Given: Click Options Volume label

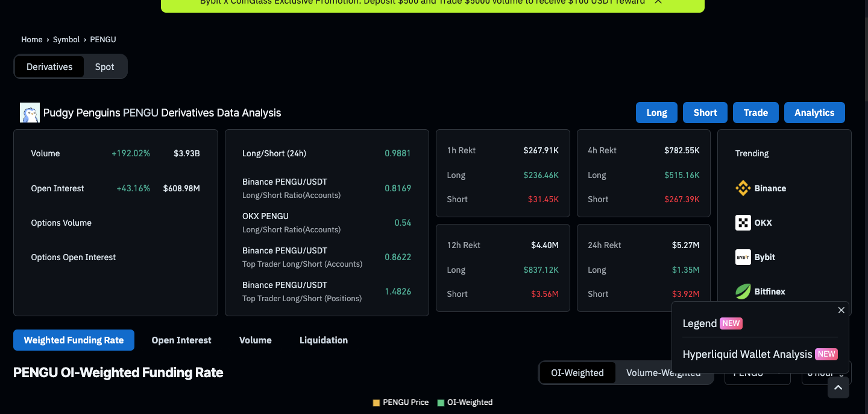Looking at the screenshot, I should (x=61, y=223).
